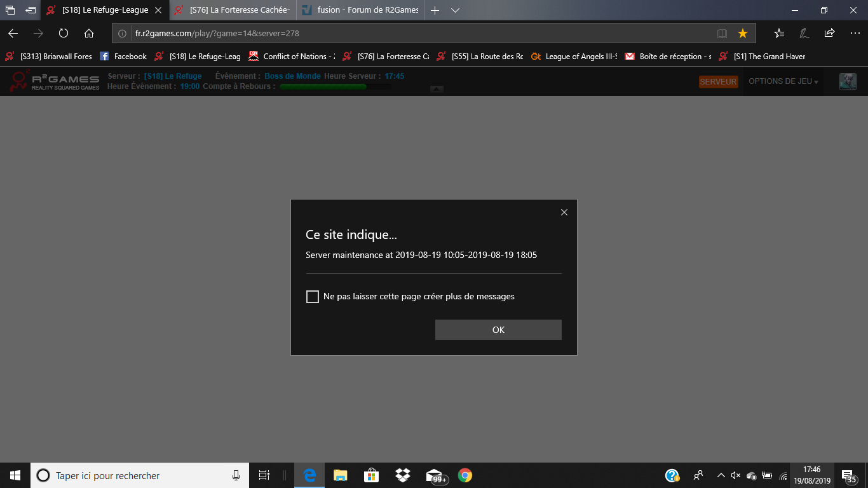Open the favorites hub icon
Screen dimensions: 868x488
pyautogui.click(x=779, y=33)
